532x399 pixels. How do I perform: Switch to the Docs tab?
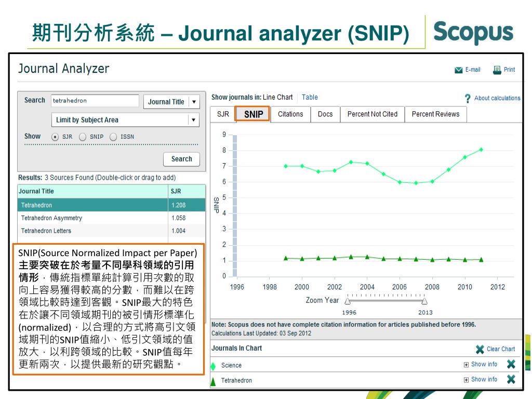click(x=325, y=114)
